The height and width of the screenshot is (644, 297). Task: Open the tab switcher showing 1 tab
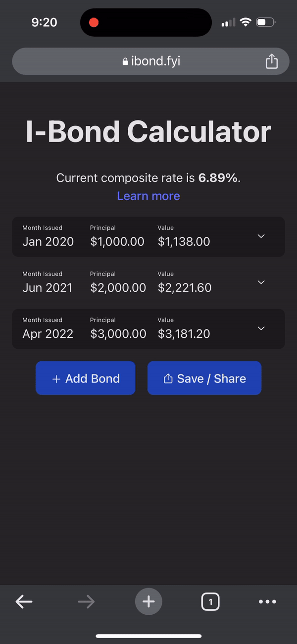(210, 601)
